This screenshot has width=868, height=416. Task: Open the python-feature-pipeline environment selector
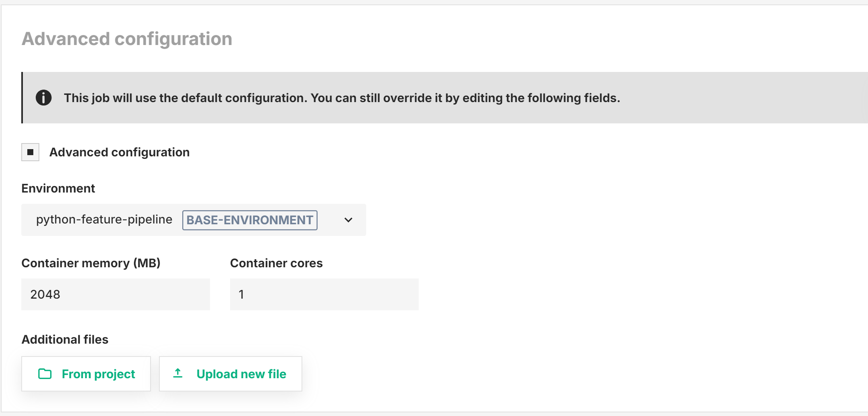coord(194,220)
